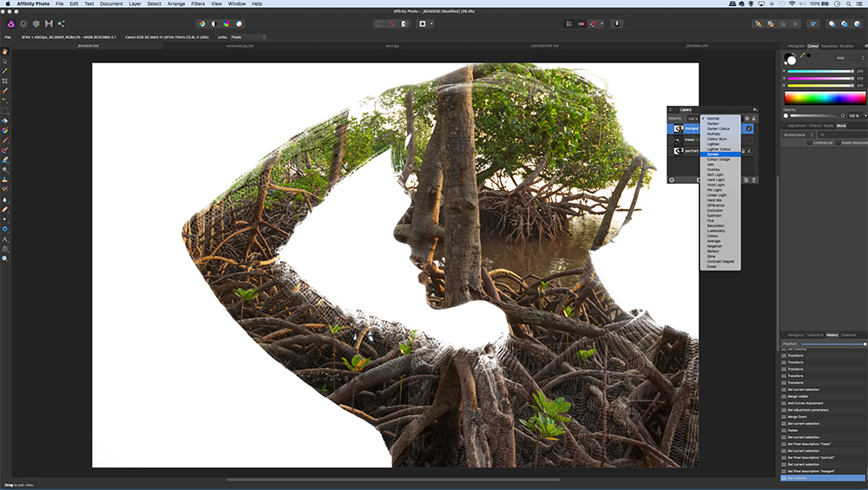Click the Delete Layer trash icon
The image size is (868, 490).
coord(754,180)
